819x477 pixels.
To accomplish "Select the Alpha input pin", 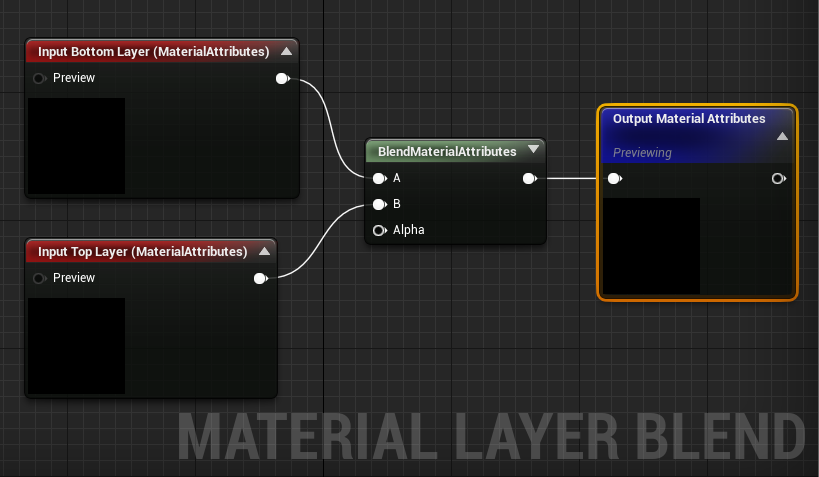I will coord(380,230).
